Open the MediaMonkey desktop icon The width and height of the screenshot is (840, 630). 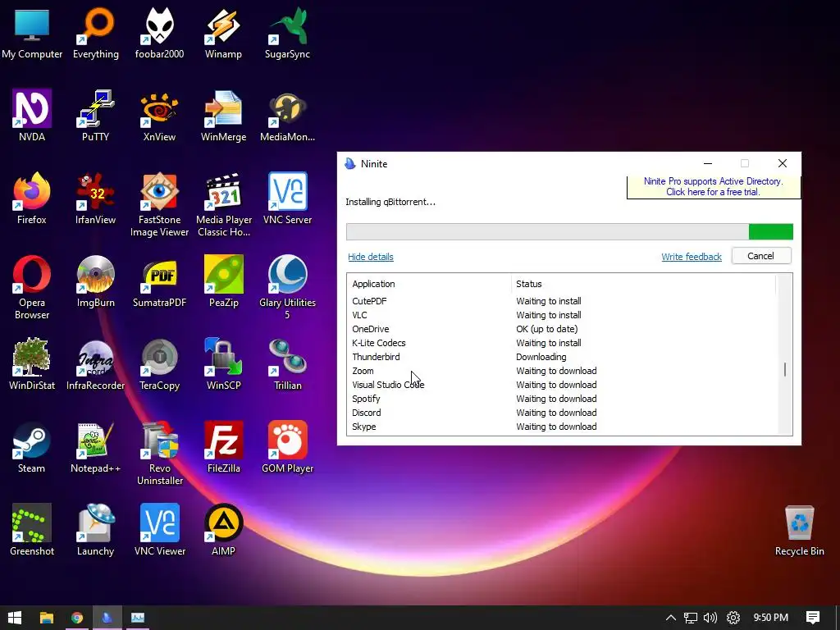tap(288, 116)
